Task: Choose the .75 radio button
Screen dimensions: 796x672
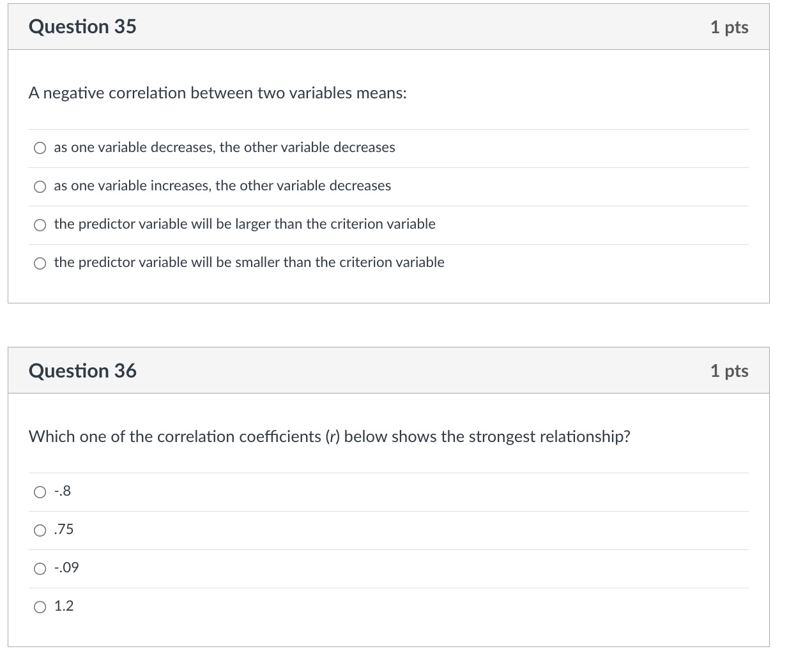Action: click(40, 530)
